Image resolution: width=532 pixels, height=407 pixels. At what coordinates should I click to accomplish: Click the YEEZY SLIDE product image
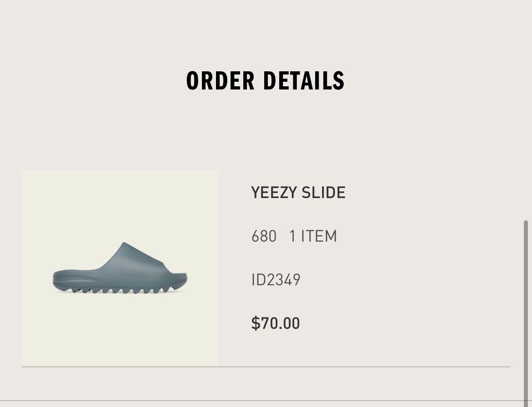coord(120,267)
